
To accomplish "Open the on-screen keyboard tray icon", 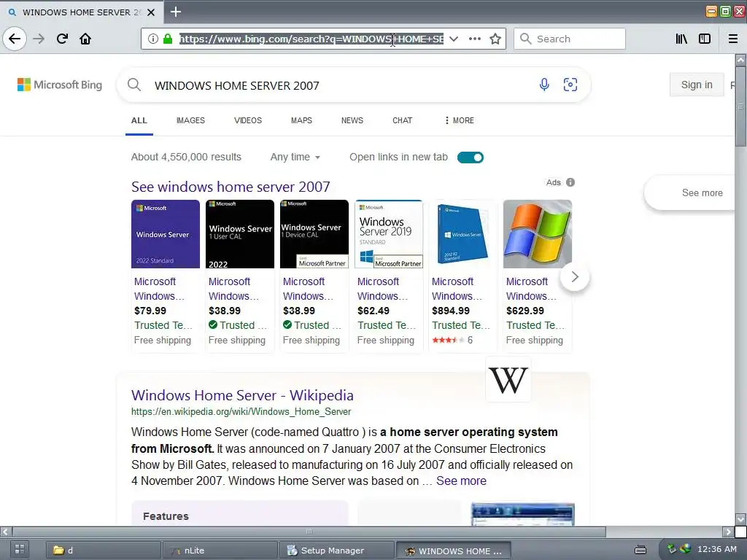I will (x=640, y=550).
